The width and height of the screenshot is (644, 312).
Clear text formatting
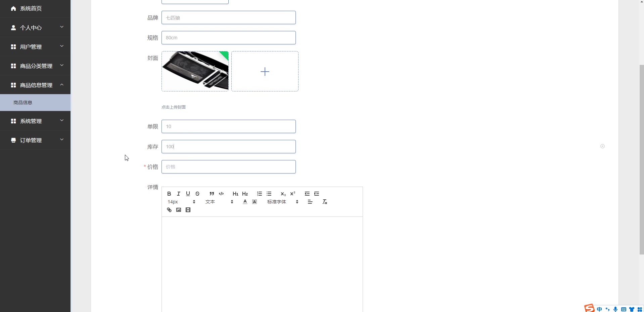point(325,202)
